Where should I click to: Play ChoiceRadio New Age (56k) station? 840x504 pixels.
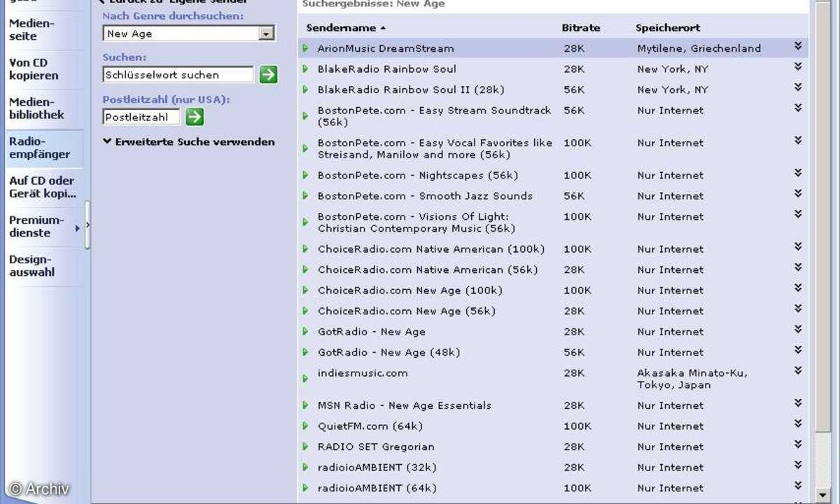[305, 311]
